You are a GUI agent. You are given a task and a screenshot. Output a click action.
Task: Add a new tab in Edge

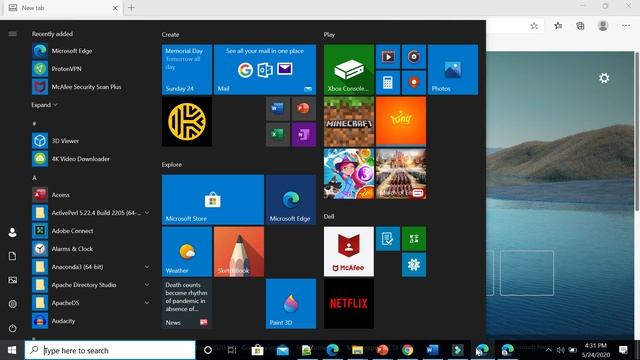[131, 7]
